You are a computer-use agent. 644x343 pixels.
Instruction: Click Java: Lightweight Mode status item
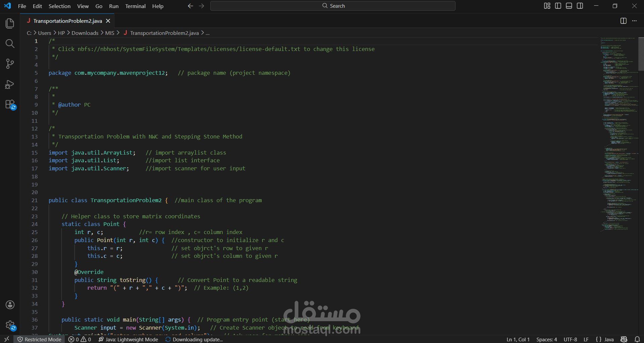click(x=128, y=339)
